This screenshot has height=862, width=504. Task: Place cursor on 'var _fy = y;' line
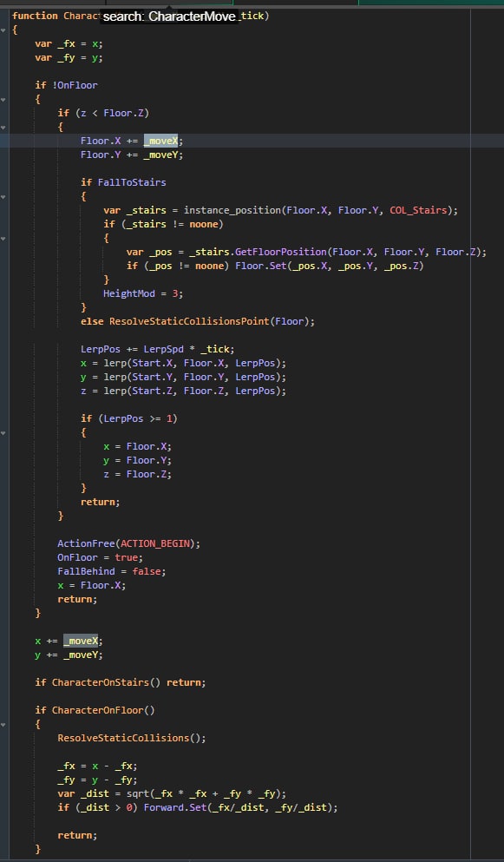(69, 57)
